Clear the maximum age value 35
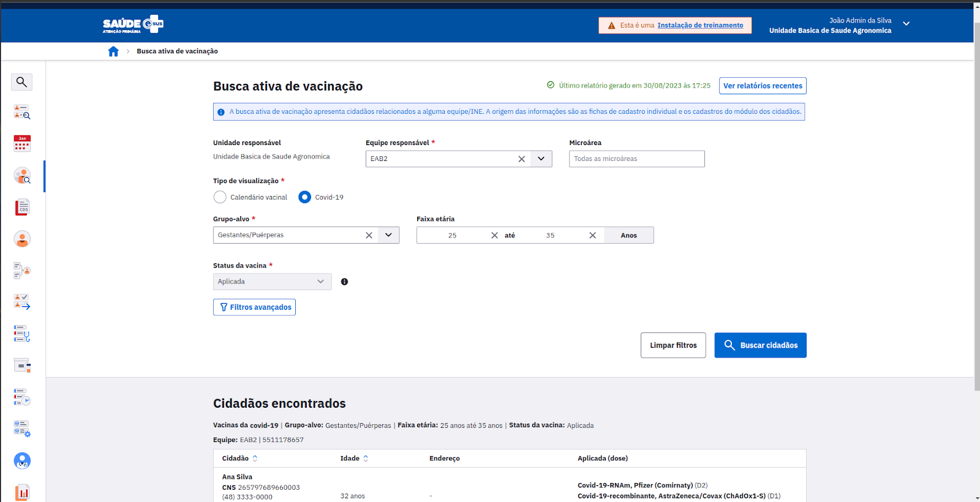Image resolution: width=980 pixels, height=502 pixels. 592,235
